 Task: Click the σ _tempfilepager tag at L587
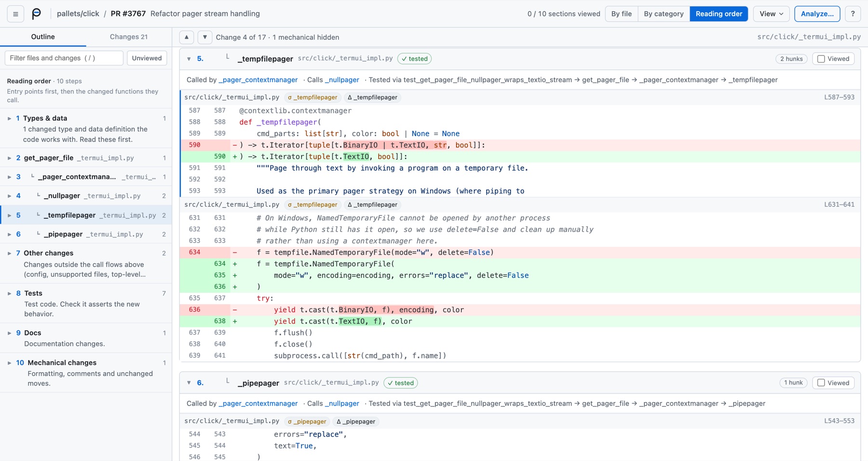312,97
